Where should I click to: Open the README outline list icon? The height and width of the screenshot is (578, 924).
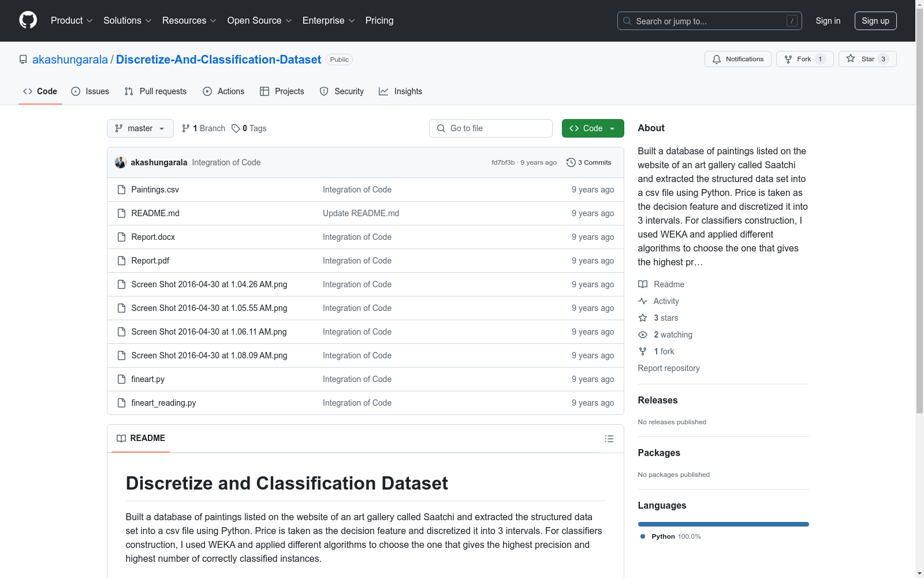[609, 439]
